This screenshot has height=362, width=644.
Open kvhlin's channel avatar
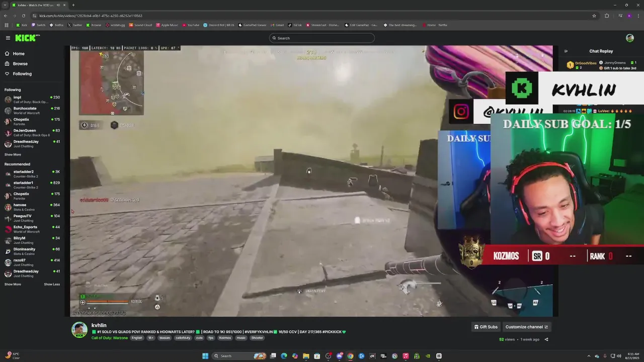[79, 330]
